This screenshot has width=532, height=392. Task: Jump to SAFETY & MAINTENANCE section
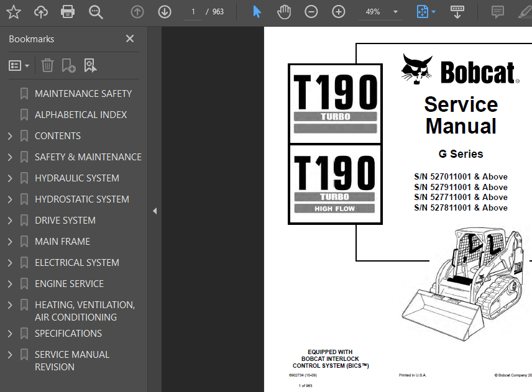click(88, 157)
